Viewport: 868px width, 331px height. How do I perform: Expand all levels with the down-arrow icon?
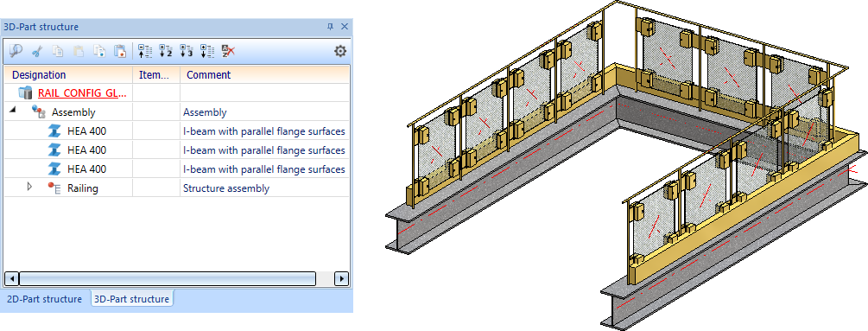coord(207,52)
